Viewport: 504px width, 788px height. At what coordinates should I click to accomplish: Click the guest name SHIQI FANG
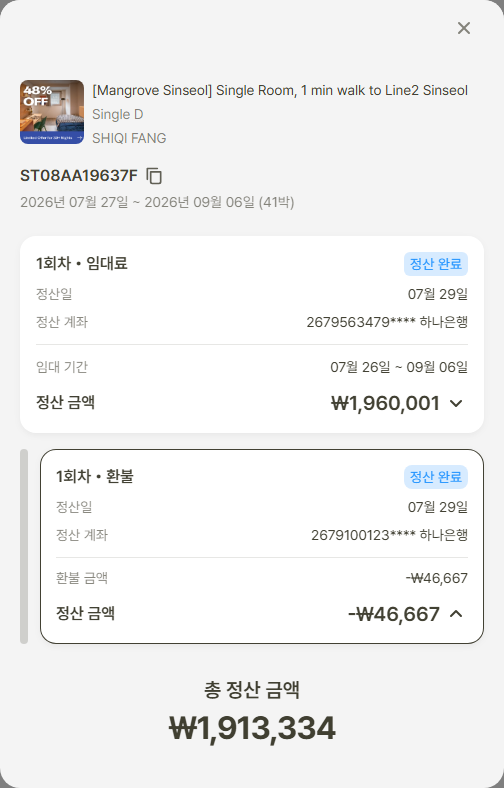[129, 138]
